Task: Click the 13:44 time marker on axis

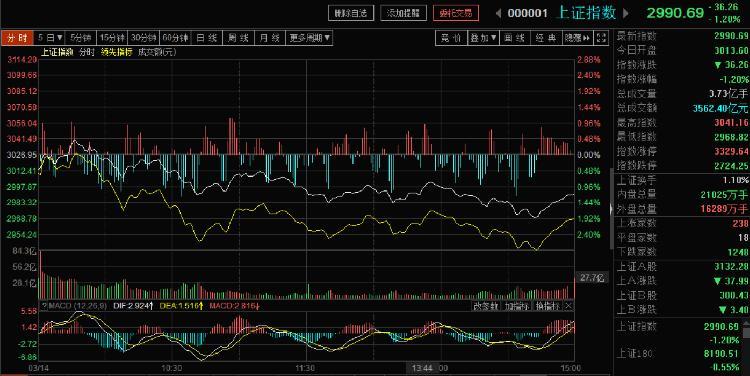Action: tap(422, 368)
